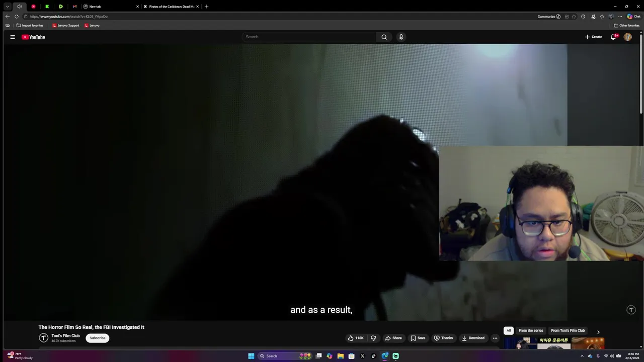644x362 pixels.
Task: Open tab actions dropdown arrow
Action: tap(7, 7)
